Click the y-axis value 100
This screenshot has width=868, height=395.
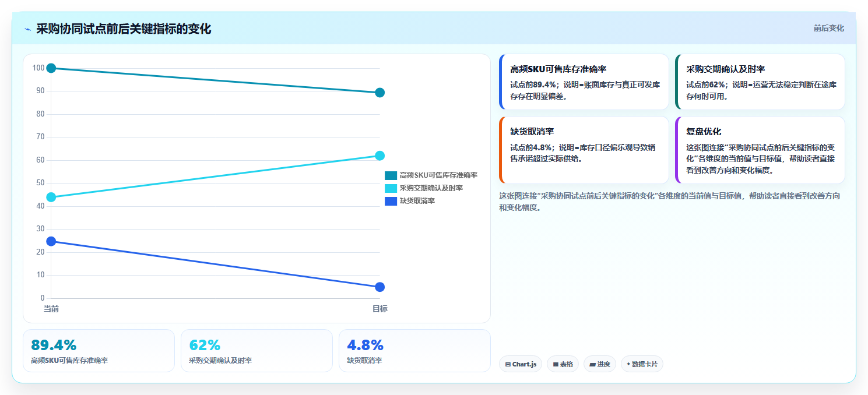pos(38,68)
